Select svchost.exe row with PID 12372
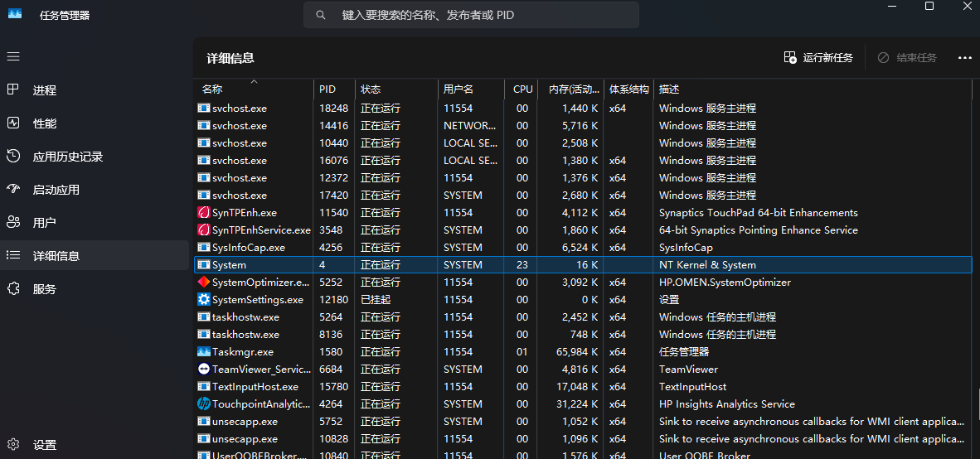Viewport: 980px width, 459px height. (x=583, y=178)
